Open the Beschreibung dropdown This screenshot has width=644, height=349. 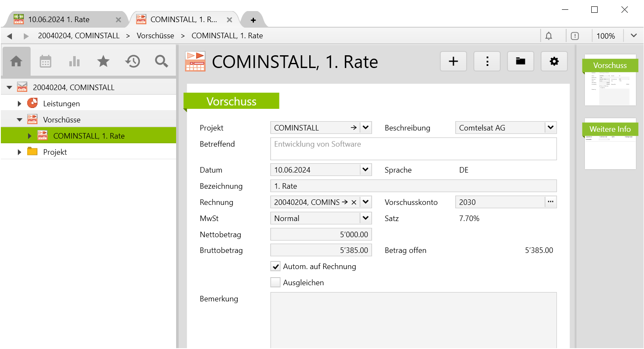coord(550,128)
